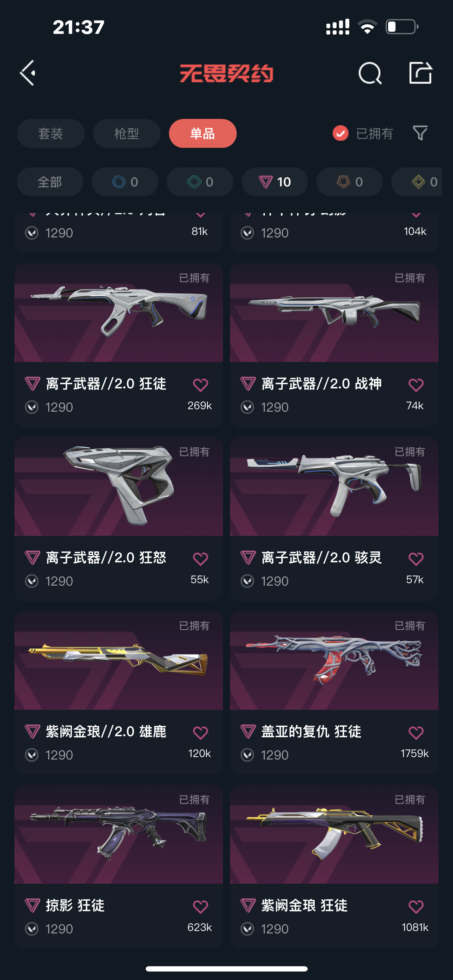This screenshot has width=453, height=980.
Task: Tap heart icon on 盖亚的复仇 狂徒
Action: tap(416, 733)
